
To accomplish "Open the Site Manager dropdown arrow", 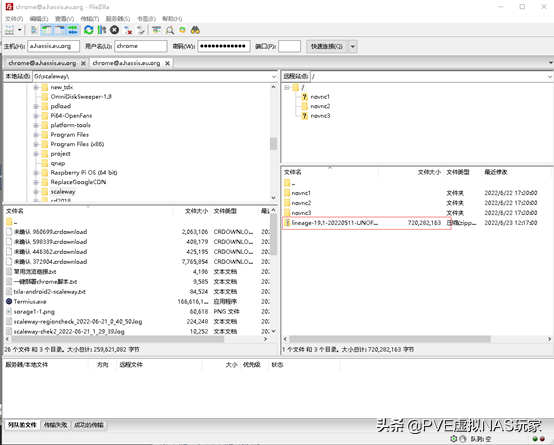I will coord(20,30).
